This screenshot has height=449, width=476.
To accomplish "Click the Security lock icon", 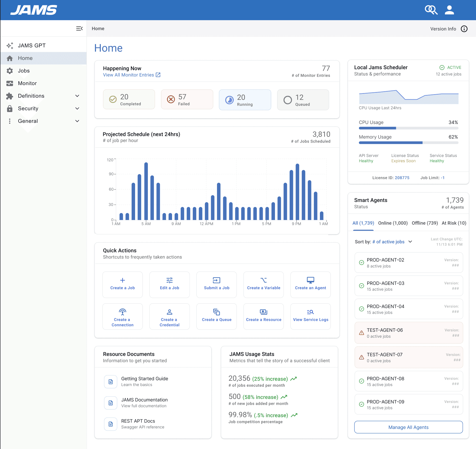I will [x=10, y=109].
